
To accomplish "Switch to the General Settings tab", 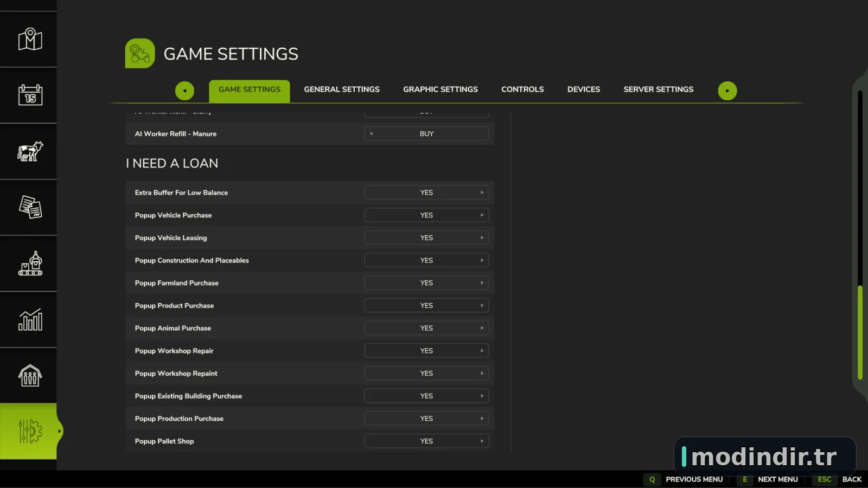I will click(x=342, y=89).
